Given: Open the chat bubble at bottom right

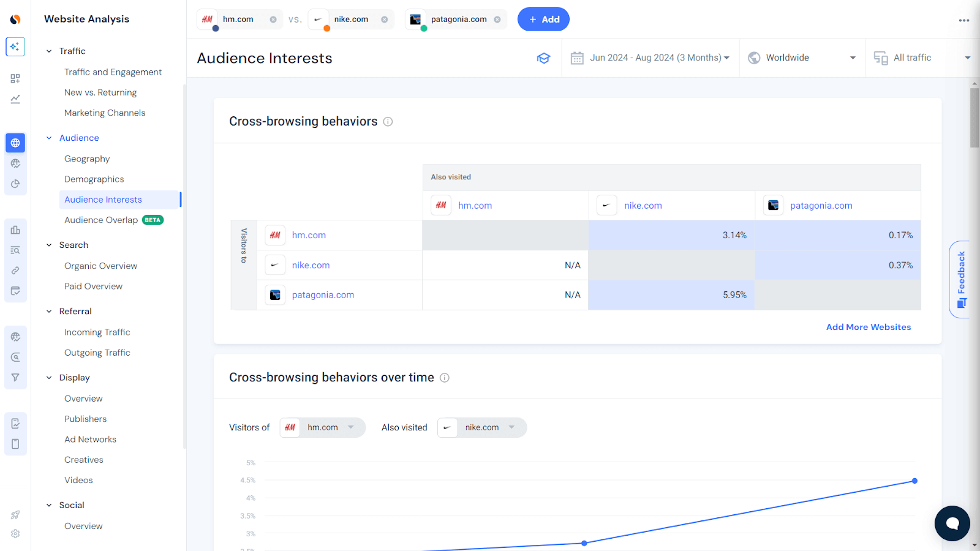Looking at the screenshot, I should point(951,523).
